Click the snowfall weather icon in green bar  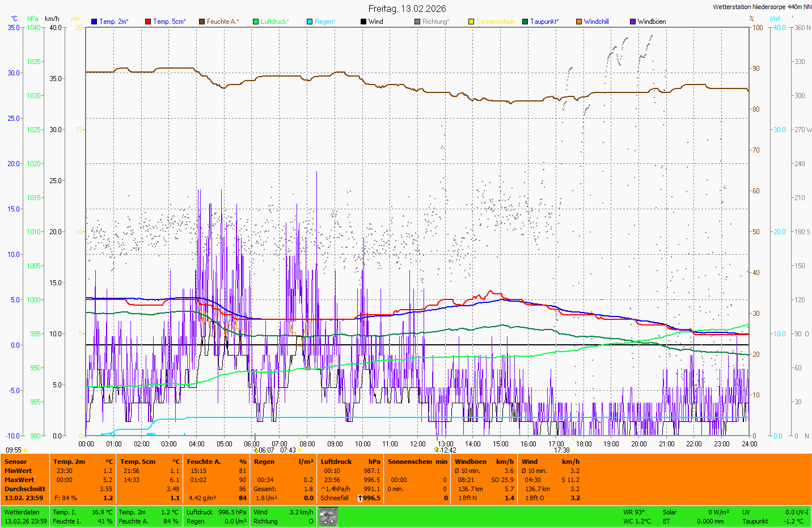click(x=328, y=517)
